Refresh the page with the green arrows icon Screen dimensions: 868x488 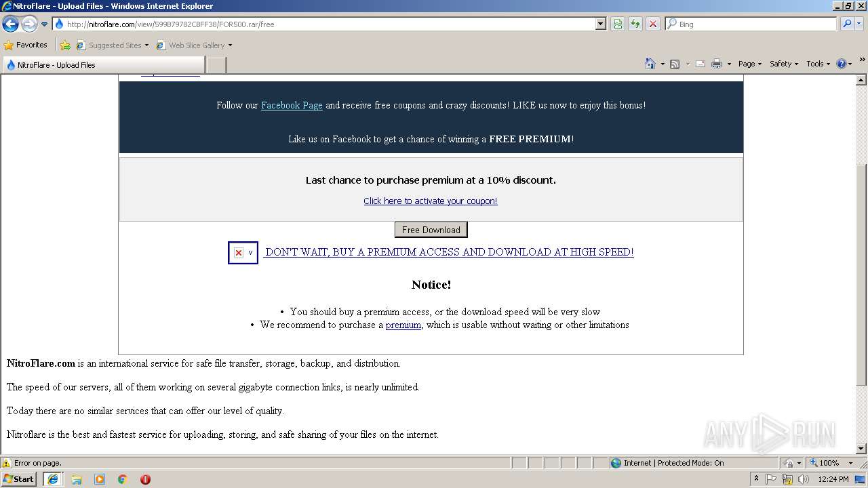[635, 24]
